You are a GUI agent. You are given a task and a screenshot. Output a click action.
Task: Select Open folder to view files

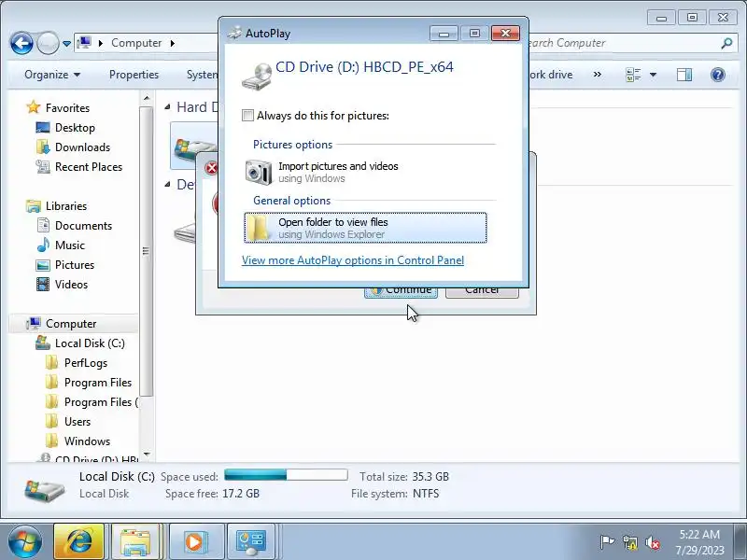tap(365, 228)
